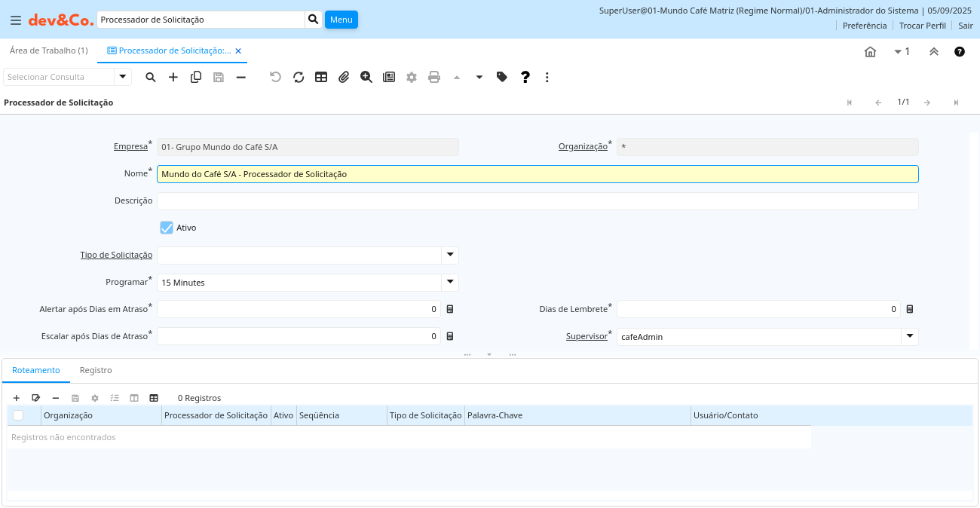Screen dimensions: 980x508
Task: Click the Zoom Across icon
Action: 366,77
